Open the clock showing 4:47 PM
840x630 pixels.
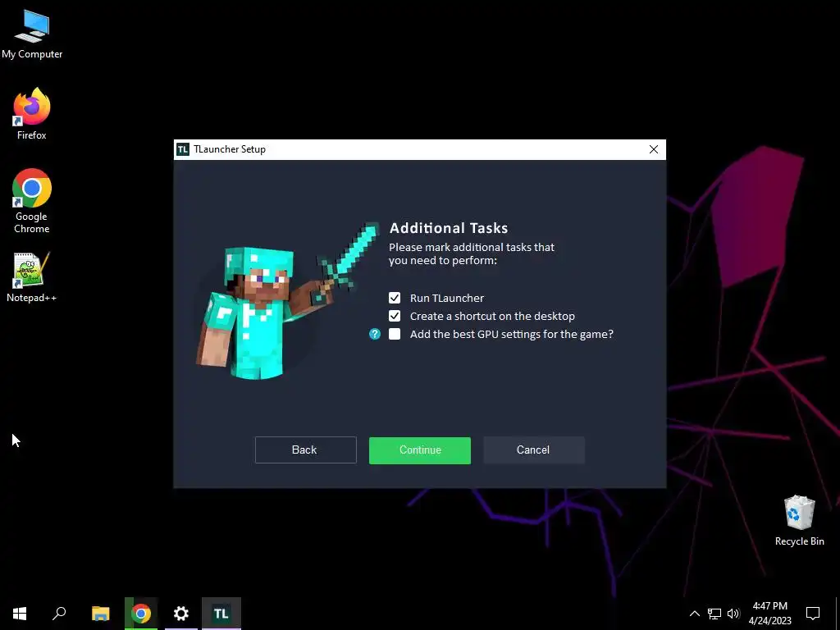pos(769,614)
